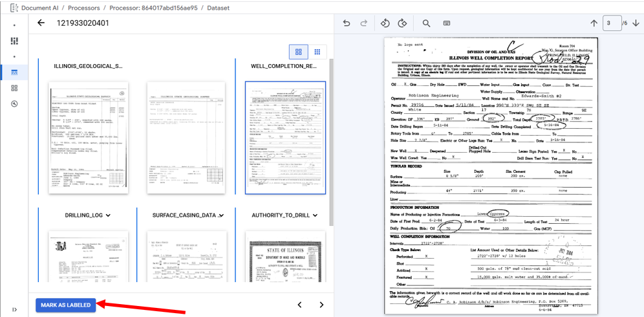Click the magnifier search icon in viewer
Screen dimensions: 644x317
426,23
